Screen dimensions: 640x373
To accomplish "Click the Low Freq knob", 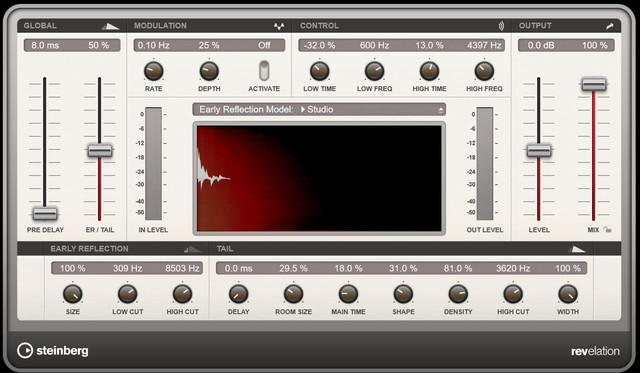I will click(x=374, y=71).
